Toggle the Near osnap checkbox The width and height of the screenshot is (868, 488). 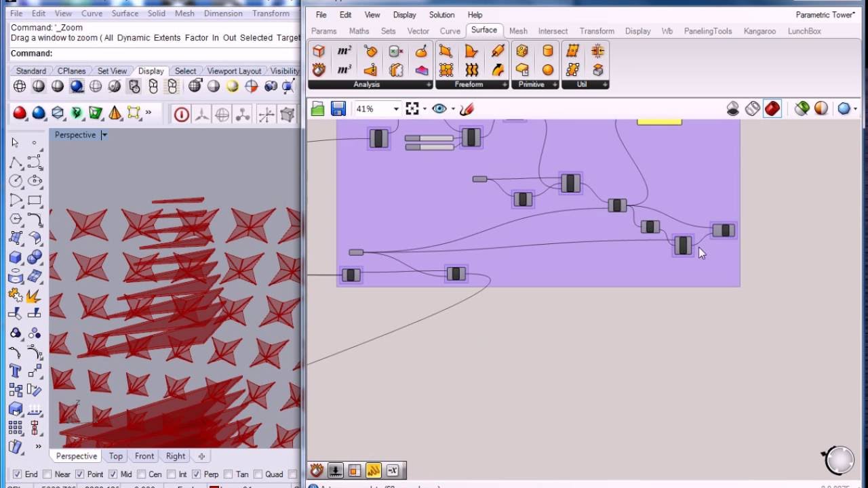click(x=47, y=474)
